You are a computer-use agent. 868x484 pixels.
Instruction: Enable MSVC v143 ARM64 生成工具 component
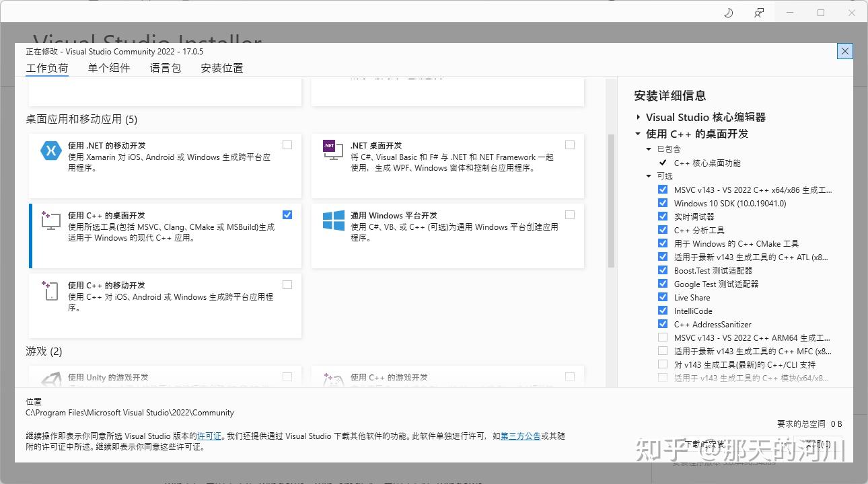click(x=662, y=337)
